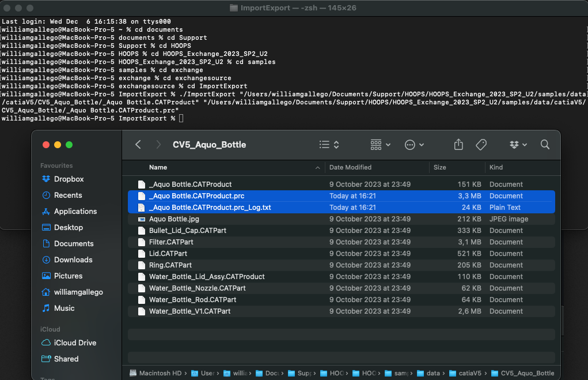The height and width of the screenshot is (380, 588).
Task: Navigate back with the Back arrow
Action: [138, 145]
